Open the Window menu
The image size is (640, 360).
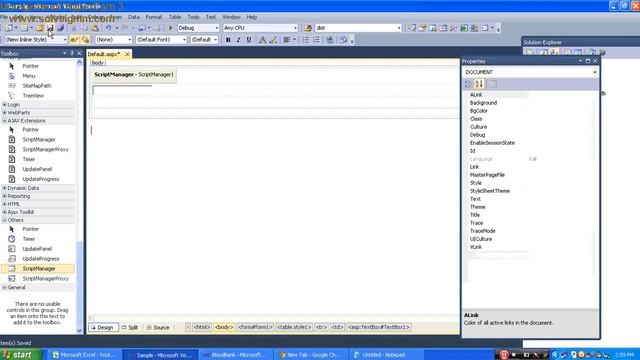pos(231,17)
